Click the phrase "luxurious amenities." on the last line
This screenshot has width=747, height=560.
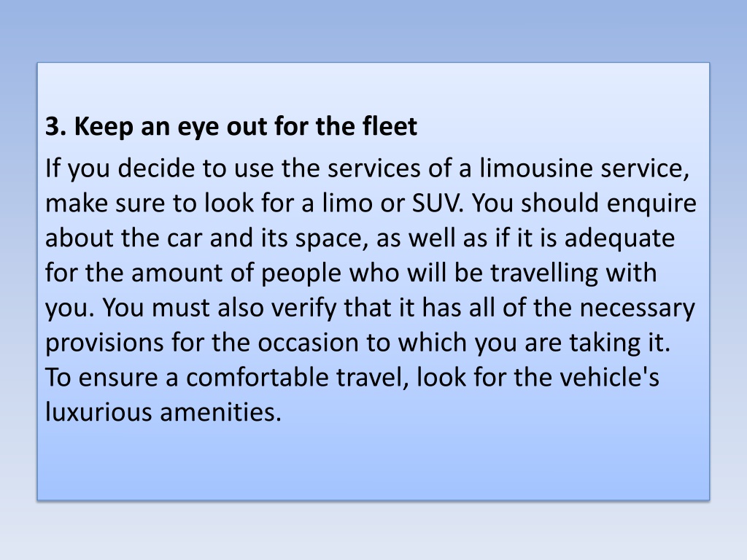click(x=163, y=413)
